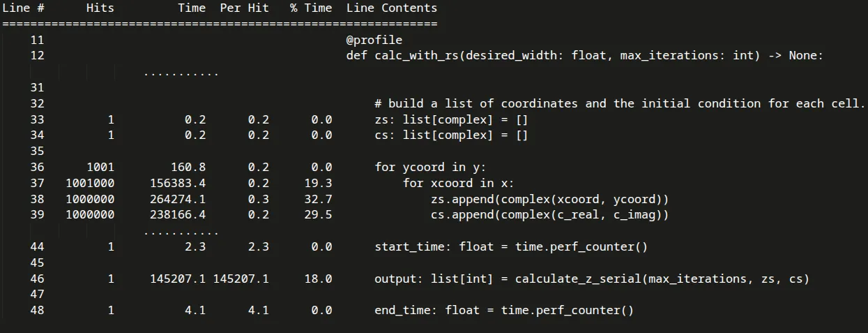The width and height of the screenshot is (868, 333).
Task: Click the 1001000 hits value on line 37
Action: pyautogui.click(x=90, y=183)
